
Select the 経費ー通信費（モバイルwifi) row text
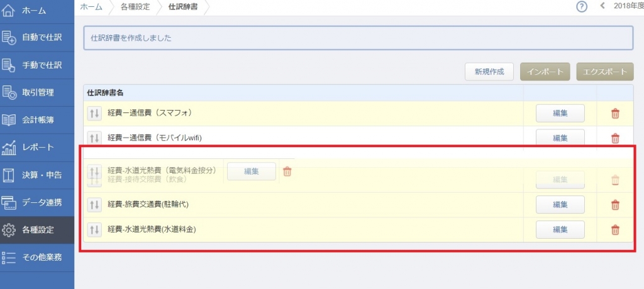click(x=155, y=138)
